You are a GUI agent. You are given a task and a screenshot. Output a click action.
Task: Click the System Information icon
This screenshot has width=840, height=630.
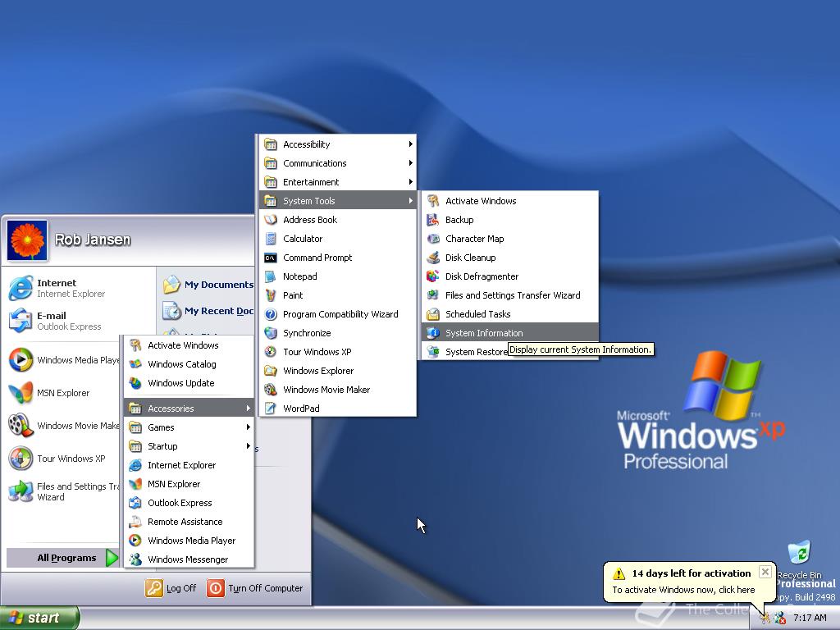click(433, 333)
